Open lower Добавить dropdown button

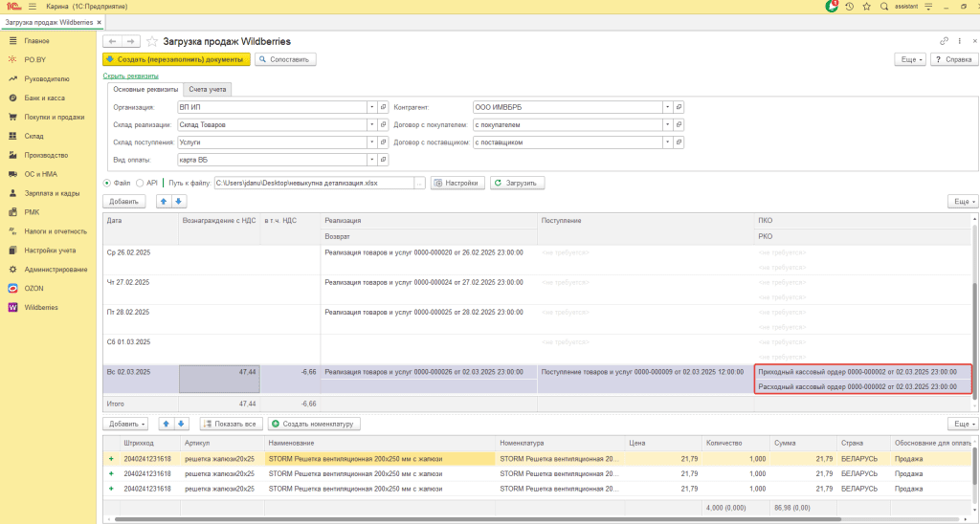[x=125, y=424]
